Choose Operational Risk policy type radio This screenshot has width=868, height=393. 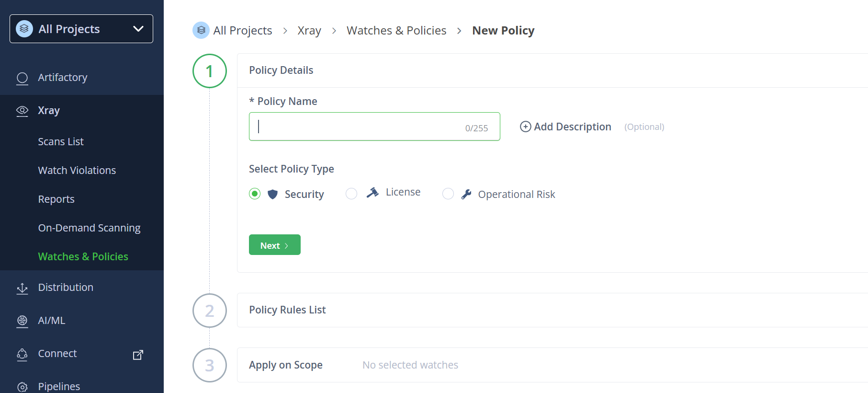tap(448, 194)
